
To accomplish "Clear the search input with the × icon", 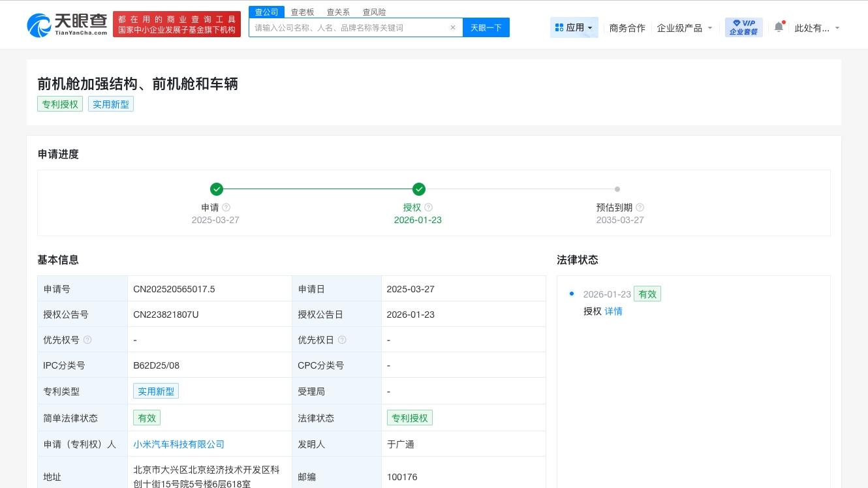I will pyautogui.click(x=453, y=27).
